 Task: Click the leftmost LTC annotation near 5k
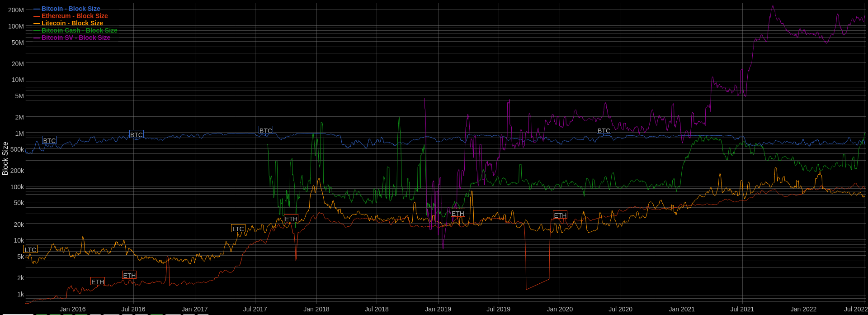click(30, 249)
